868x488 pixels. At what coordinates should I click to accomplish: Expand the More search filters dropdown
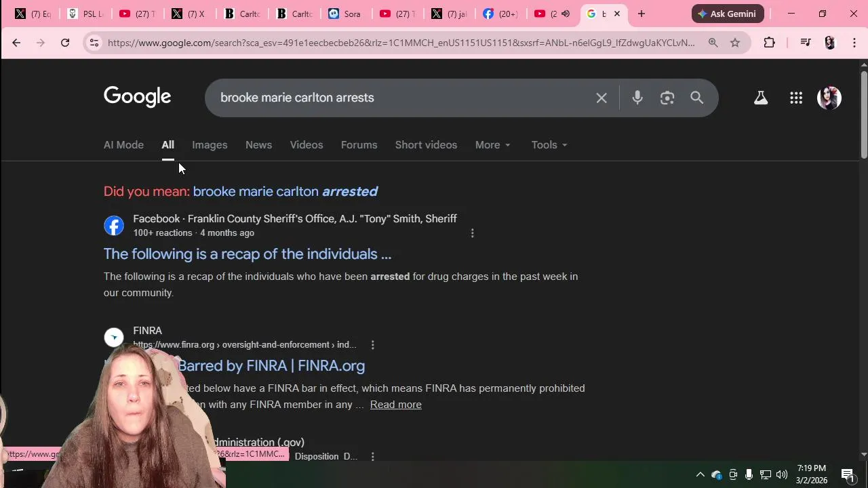[493, 145]
